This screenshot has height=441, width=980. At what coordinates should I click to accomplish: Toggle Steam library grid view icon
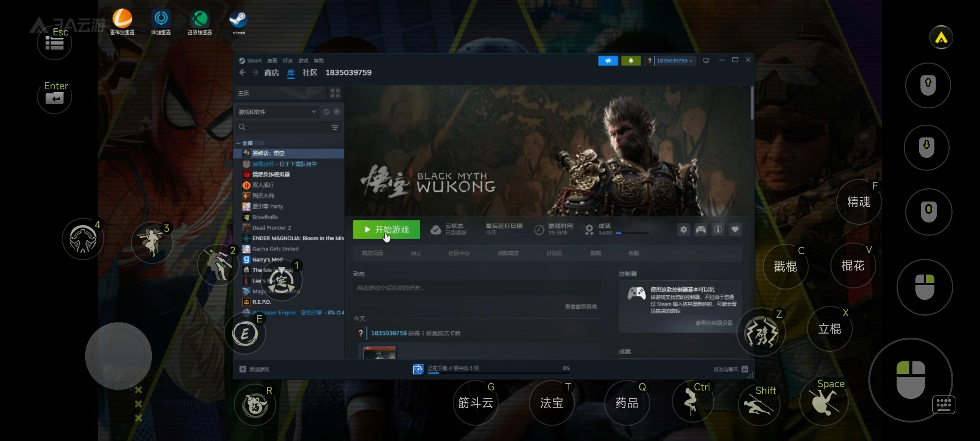point(335,93)
